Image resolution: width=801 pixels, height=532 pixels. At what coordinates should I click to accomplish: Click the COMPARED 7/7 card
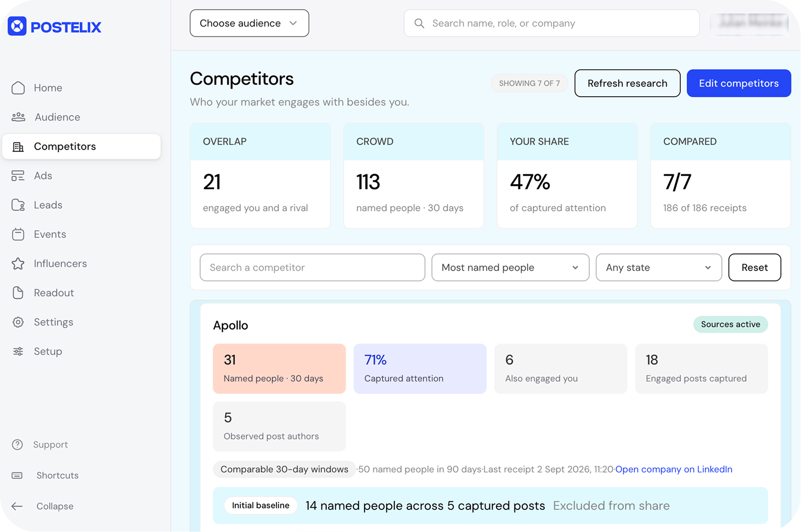(x=720, y=175)
